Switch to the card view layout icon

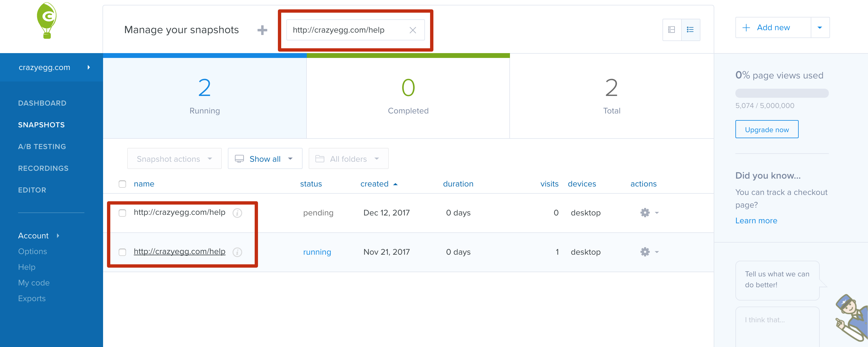(x=671, y=30)
